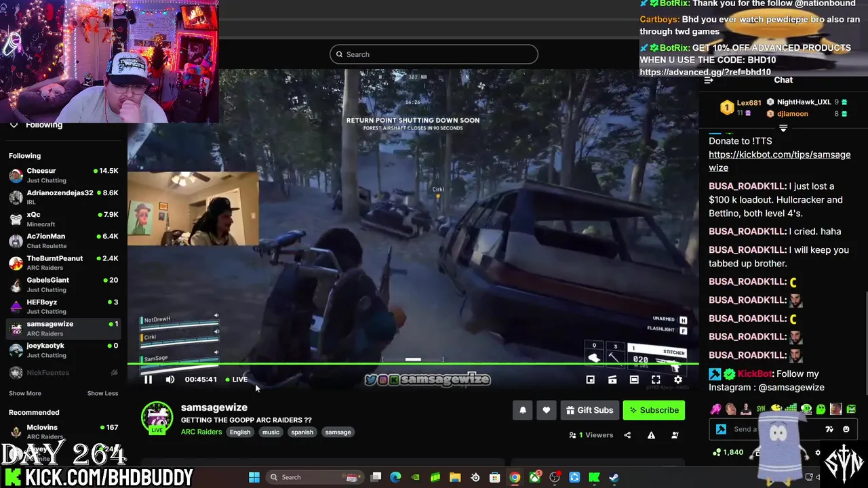
Task: Select the samsage tag
Action: pyautogui.click(x=338, y=432)
